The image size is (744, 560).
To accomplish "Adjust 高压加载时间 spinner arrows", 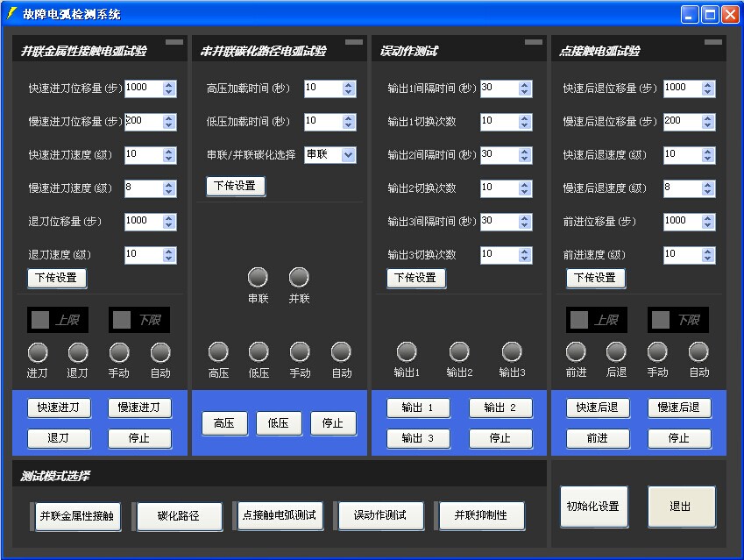I will pyautogui.click(x=349, y=89).
